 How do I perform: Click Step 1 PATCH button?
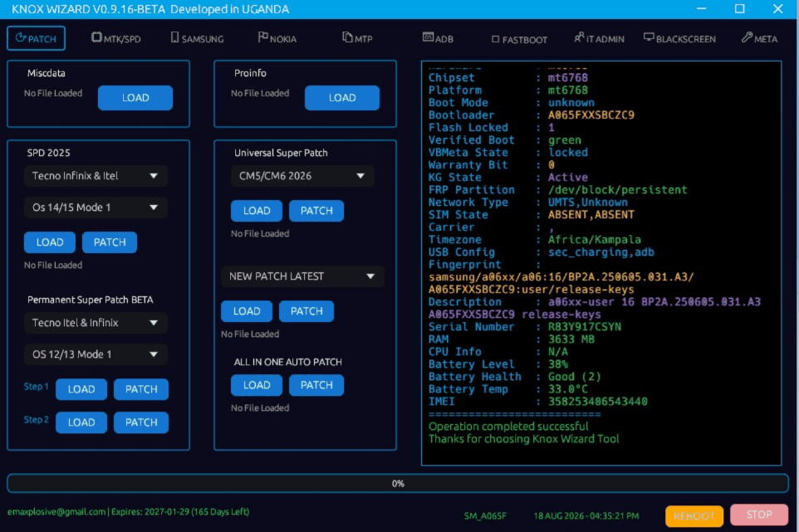pyautogui.click(x=141, y=389)
